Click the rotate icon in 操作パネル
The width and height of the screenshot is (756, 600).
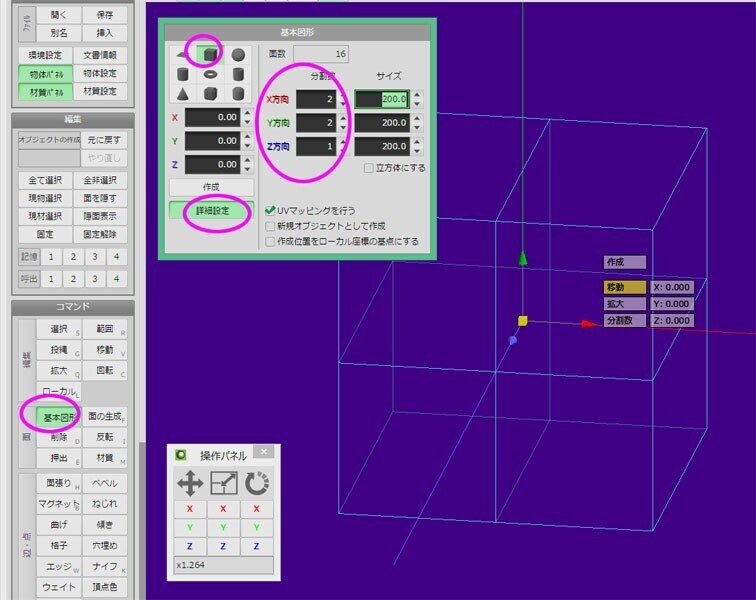[x=256, y=483]
